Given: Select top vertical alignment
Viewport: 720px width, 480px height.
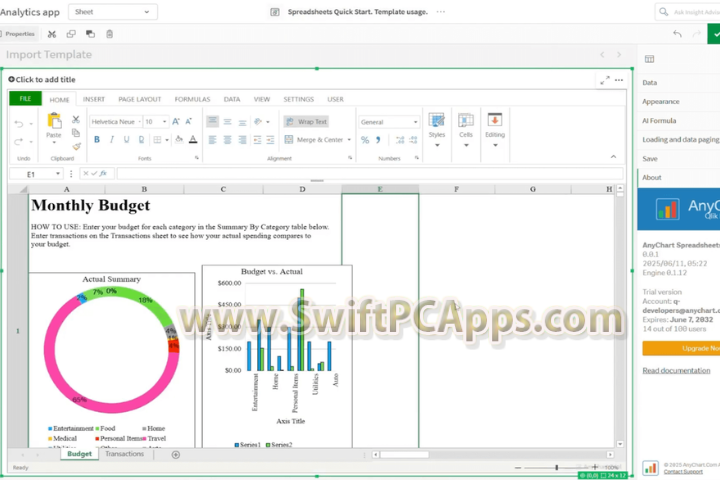Looking at the screenshot, I should (x=212, y=122).
